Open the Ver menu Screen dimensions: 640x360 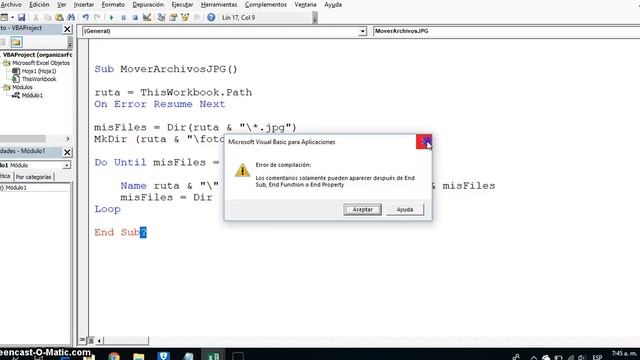(x=62, y=4)
